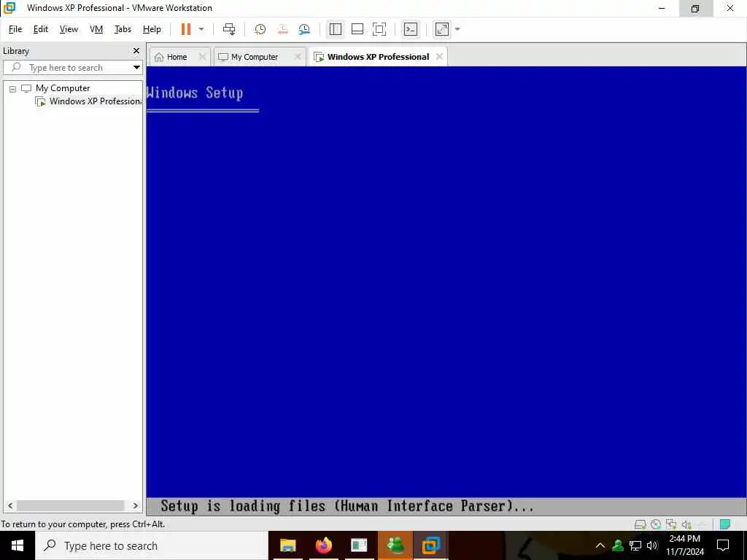Click Send Ctrl+Alt+Del toolbar icon

(x=229, y=29)
